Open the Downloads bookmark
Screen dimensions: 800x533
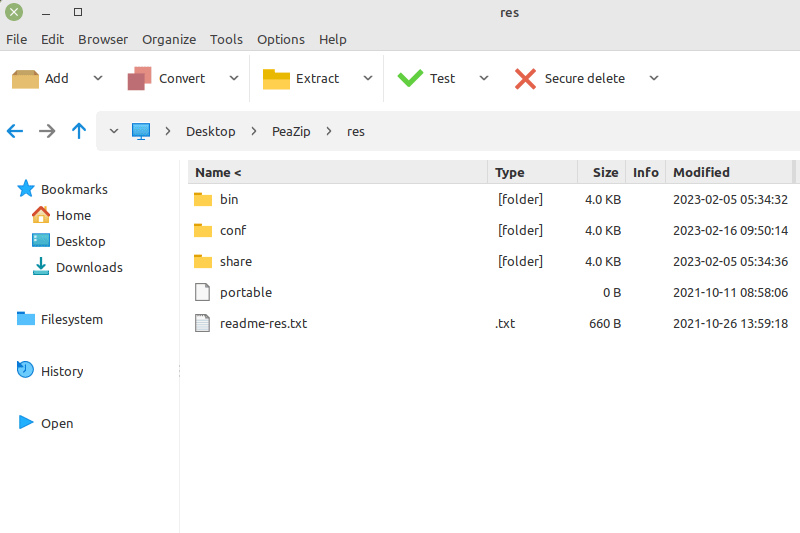pos(89,267)
